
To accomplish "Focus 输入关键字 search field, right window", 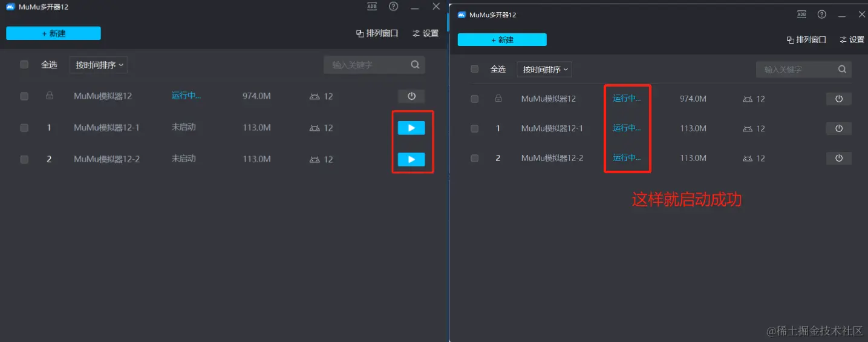I will 804,70.
